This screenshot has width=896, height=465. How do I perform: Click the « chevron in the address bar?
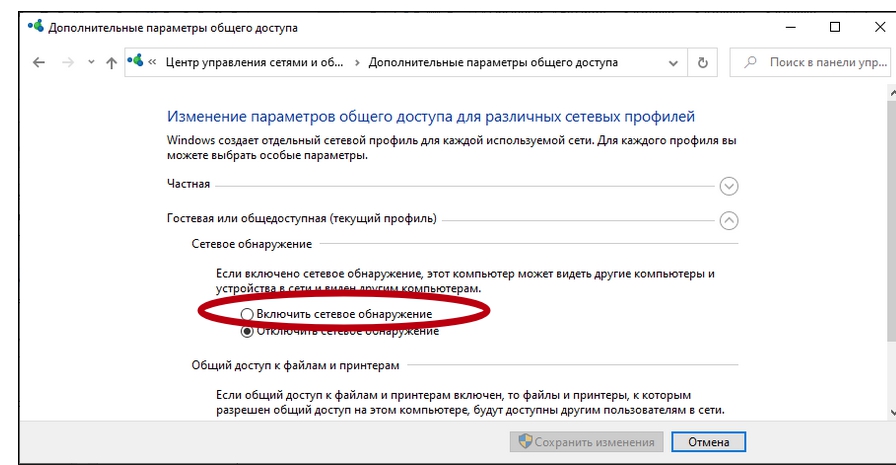pyautogui.click(x=153, y=62)
